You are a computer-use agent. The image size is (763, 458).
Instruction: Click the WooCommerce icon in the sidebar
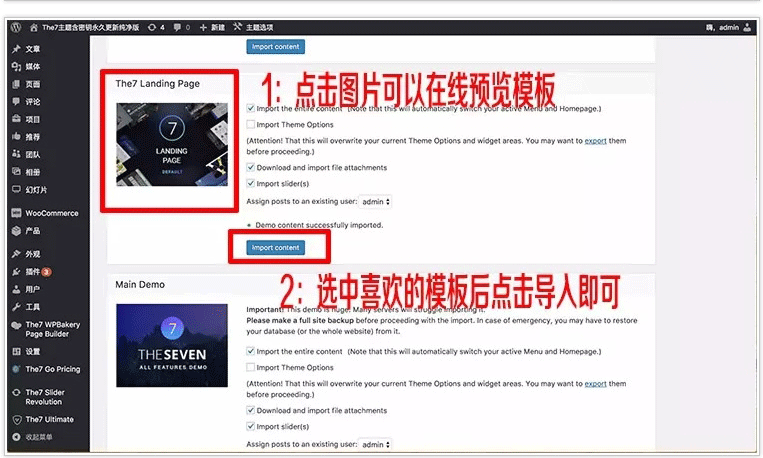pos(17,213)
